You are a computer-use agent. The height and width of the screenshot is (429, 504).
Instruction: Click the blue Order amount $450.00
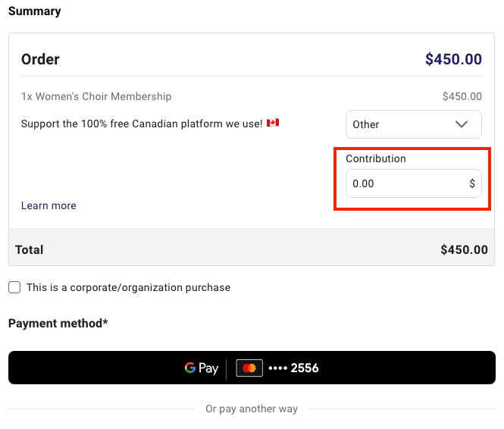pyautogui.click(x=453, y=59)
